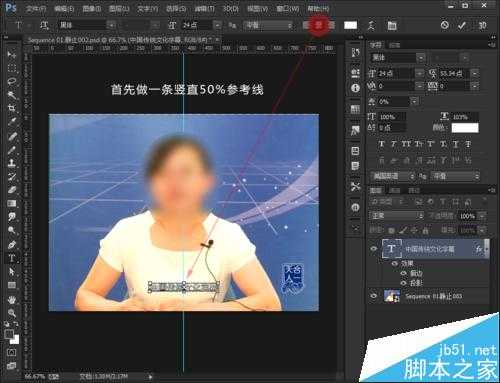Select the Quick Selection tool
The width and height of the screenshot is (500, 383).
(12, 95)
